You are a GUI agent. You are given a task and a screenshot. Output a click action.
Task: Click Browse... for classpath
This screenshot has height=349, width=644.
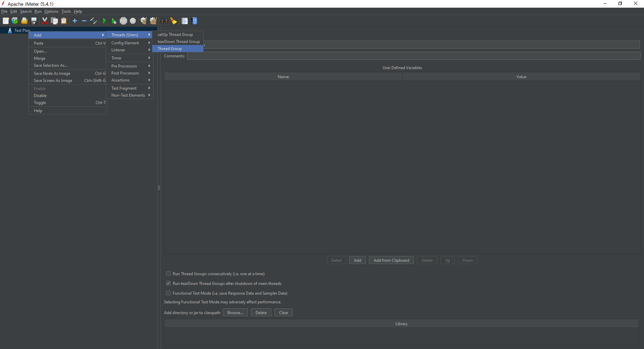235,313
